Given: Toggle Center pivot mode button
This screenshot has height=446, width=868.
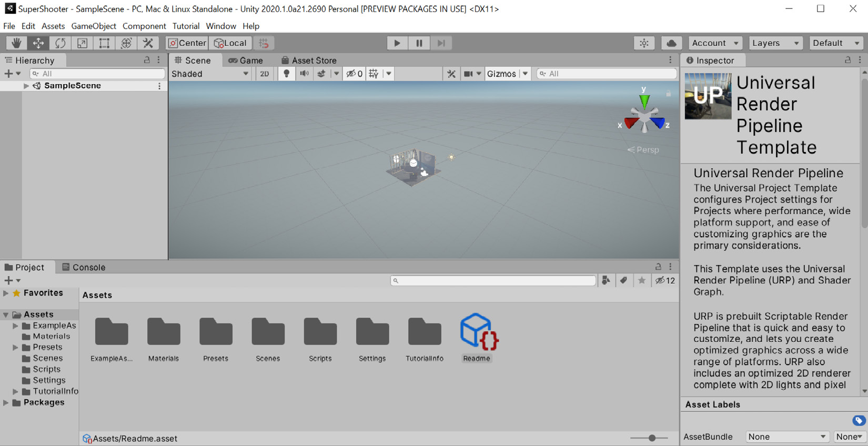Looking at the screenshot, I should [187, 43].
